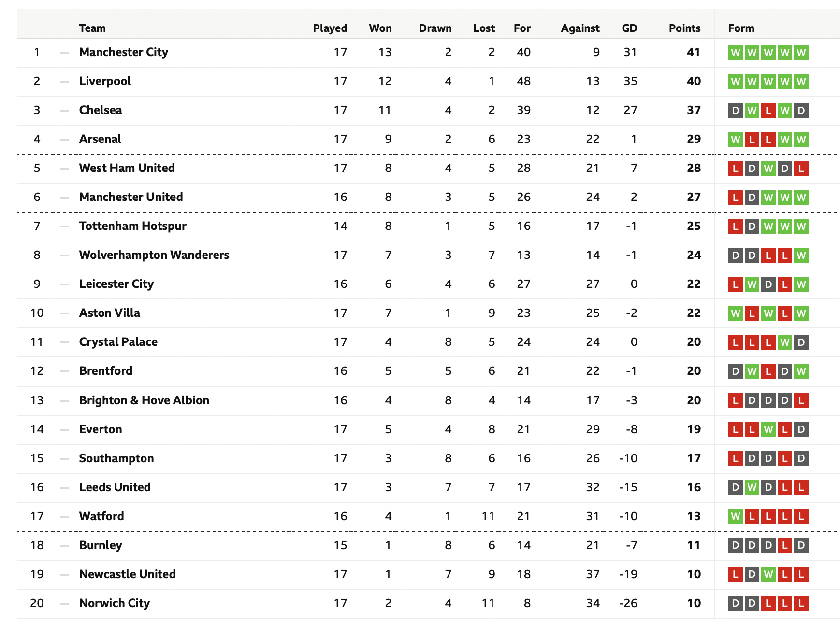Open the Tottenham Hotspur team link
Screen dimensions: 840x625
pyautogui.click(x=132, y=226)
